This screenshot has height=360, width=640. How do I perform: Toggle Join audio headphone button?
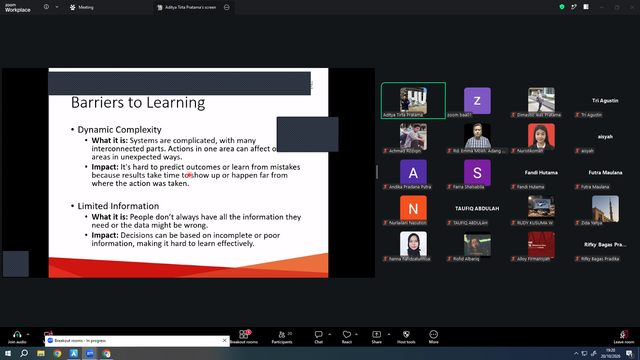[17, 337]
